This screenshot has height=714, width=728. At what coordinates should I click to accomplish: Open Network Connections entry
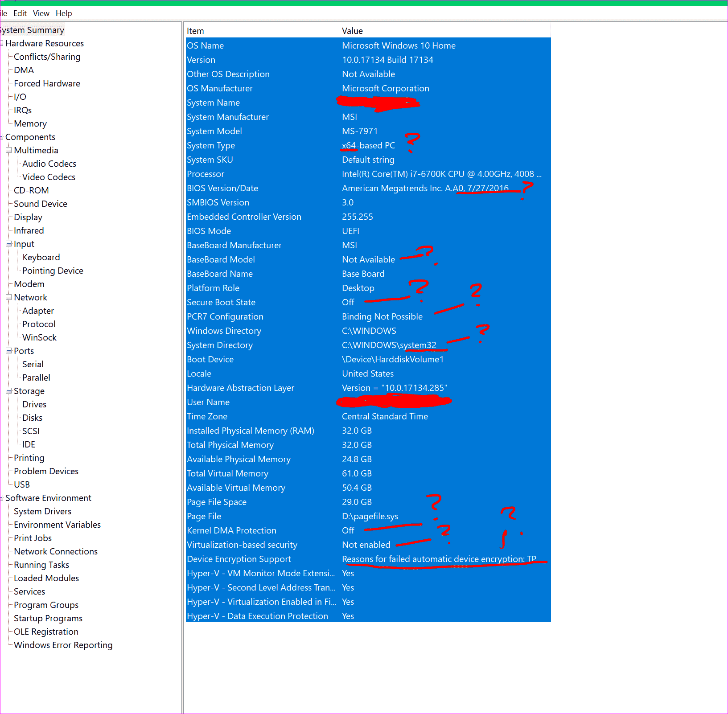tap(56, 551)
